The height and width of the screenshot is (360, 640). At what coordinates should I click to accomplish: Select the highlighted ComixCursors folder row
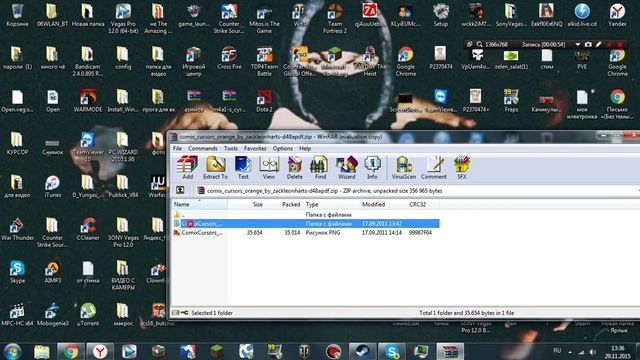tap(306, 224)
